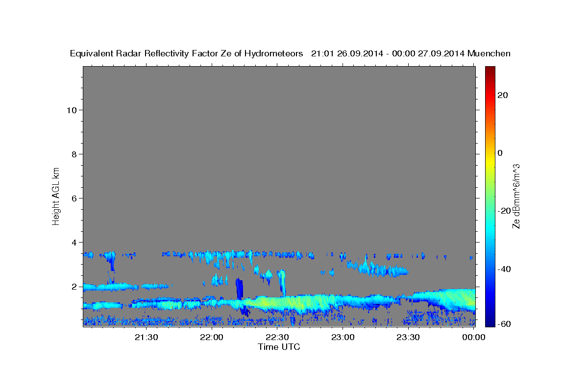Click the 21:30 time tick label
588x392 pixels.
tap(147, 337)
